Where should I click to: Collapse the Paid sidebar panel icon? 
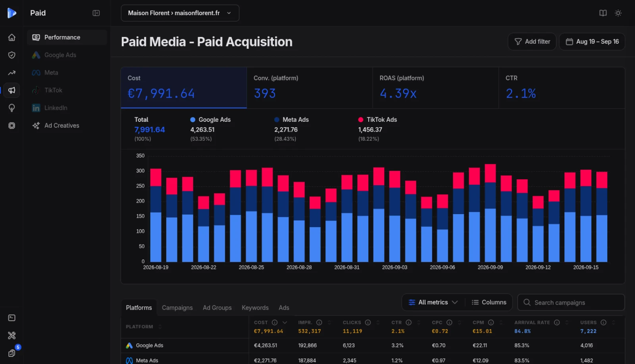(x=96, y=13)
